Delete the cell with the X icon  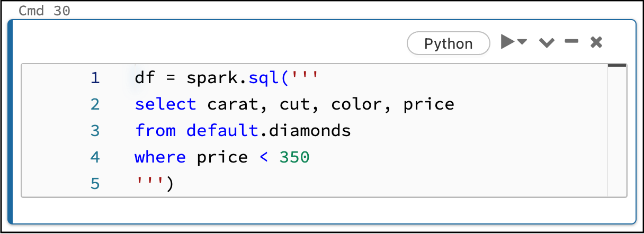596,42
